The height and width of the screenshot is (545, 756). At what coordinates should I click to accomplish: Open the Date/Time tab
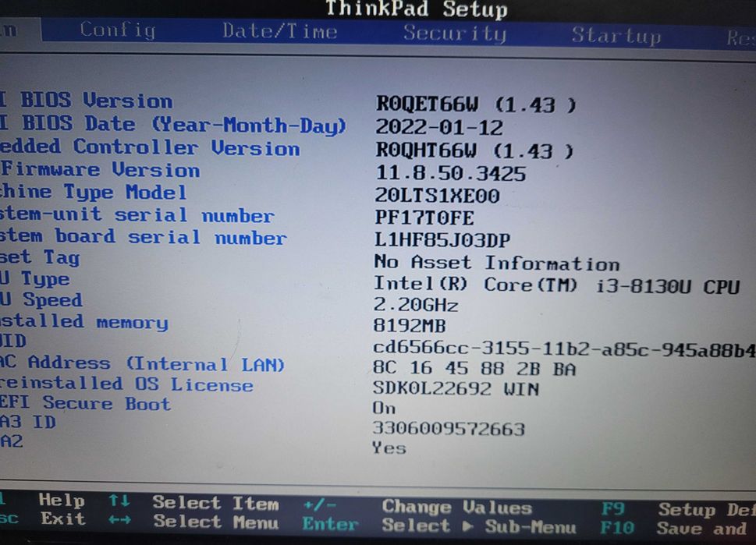(x=279, y=32)
